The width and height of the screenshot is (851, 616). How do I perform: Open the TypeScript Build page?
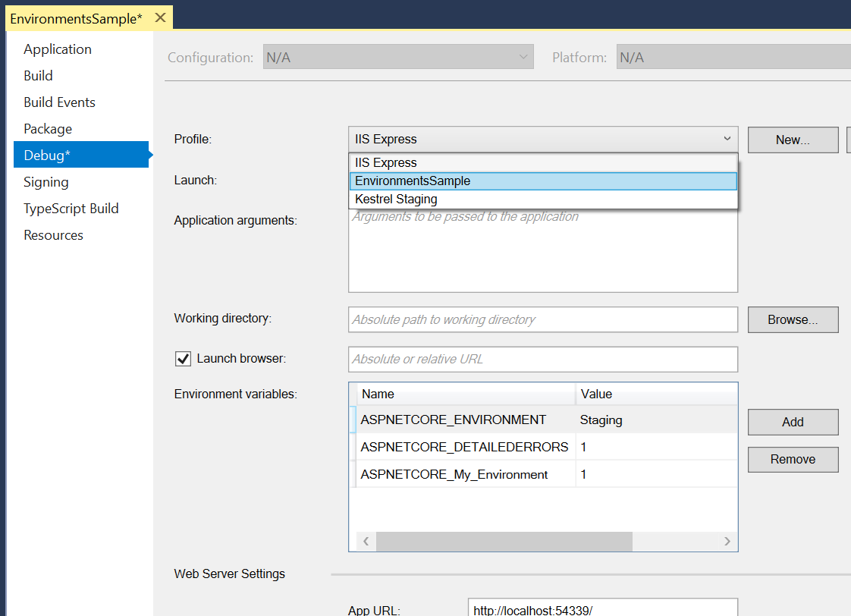[71, 209]
